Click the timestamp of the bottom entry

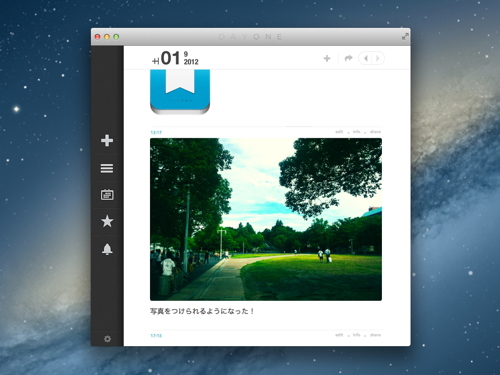[156, 336]
